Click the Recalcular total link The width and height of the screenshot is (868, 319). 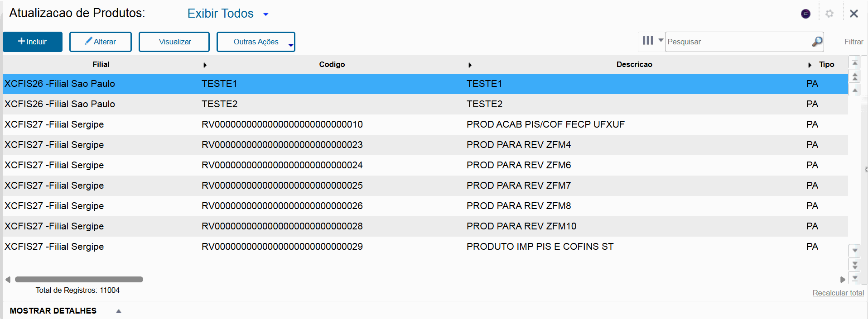click(x=838, y=293)
